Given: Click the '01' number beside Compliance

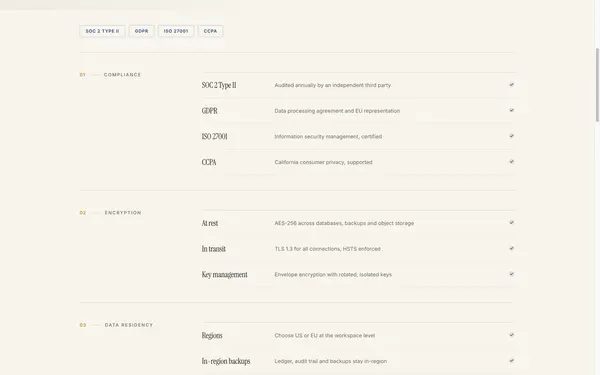Looking at the screenshot, I should pos(82,75).
